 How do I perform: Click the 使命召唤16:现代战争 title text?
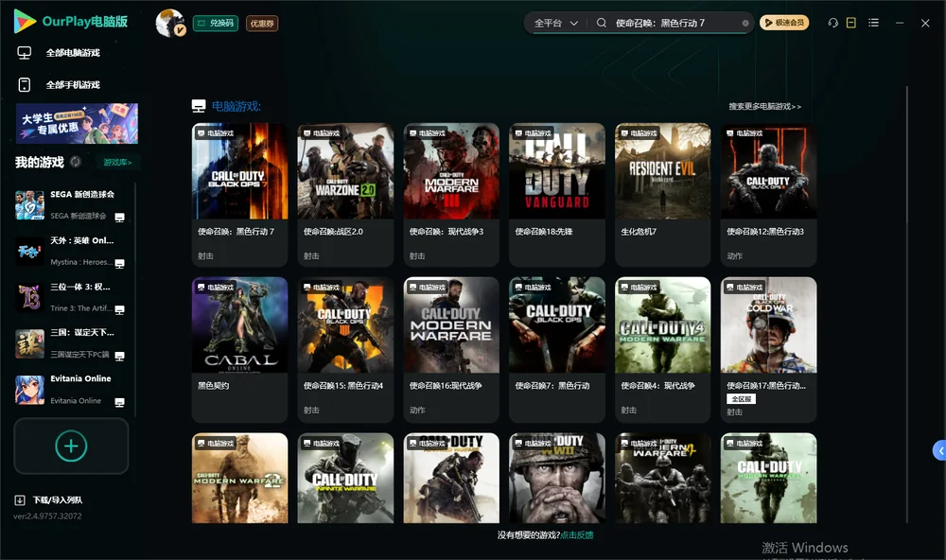coord(446,386)
